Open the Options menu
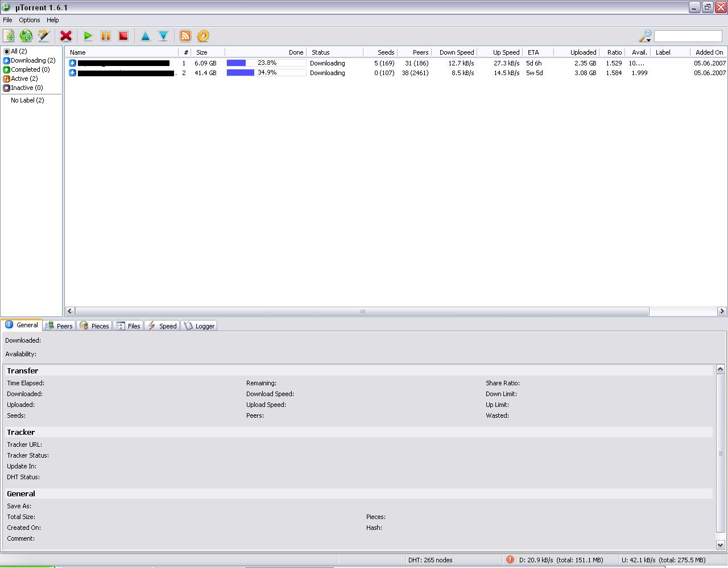Screen dimensions: 728x568 (30, 20)
